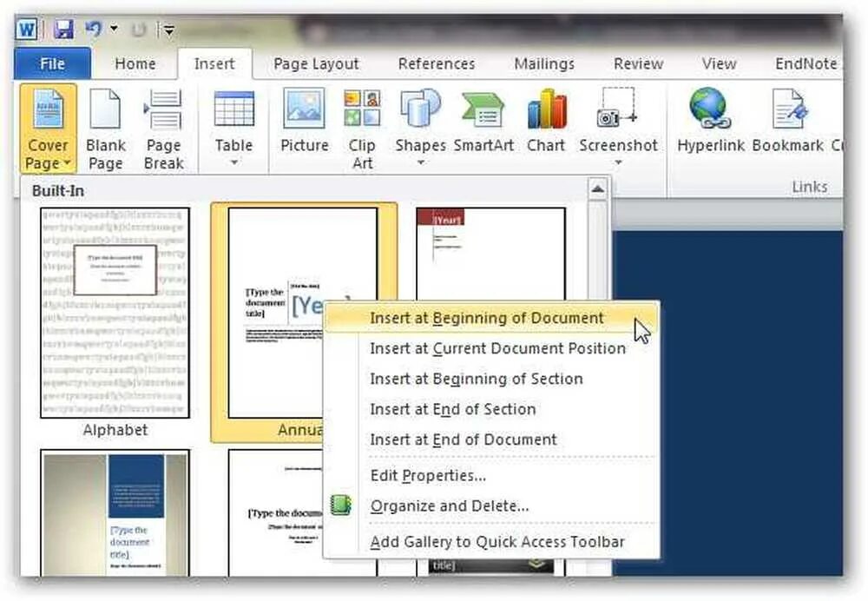Open the Screenshot dropdown
The image size is (868, 601).
[x=618, y=128]
